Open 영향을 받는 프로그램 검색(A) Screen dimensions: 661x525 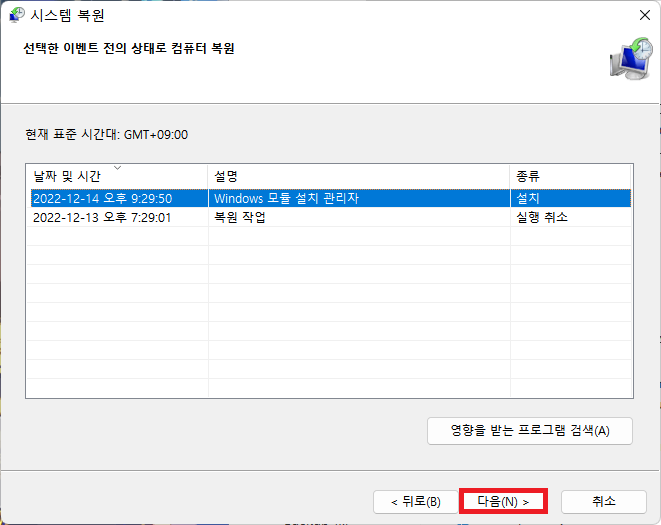530,431
